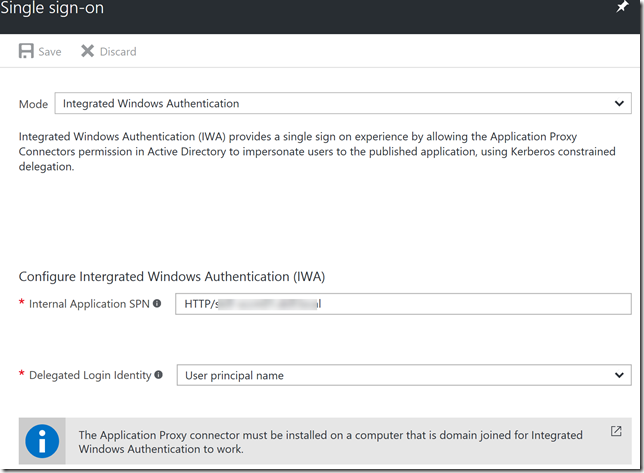Click the Single sign-on blade title
Image resolution: width=644 pixels, height=473 pixels.
point(54,9)
